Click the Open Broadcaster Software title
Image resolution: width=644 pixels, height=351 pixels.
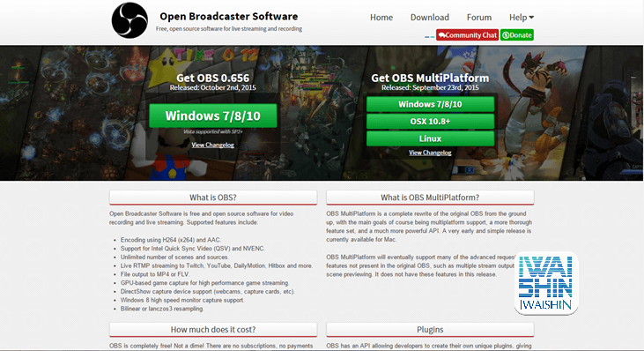[229, 17]
